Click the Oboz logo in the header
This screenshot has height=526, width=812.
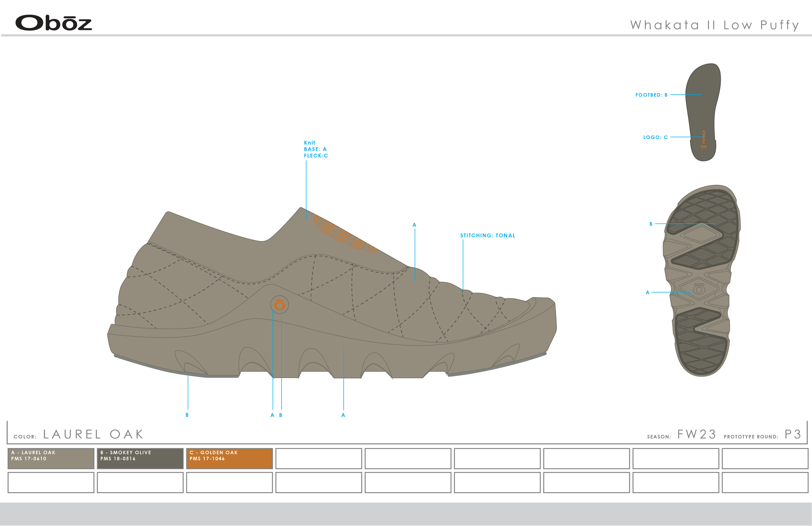(x=54, y=23)
